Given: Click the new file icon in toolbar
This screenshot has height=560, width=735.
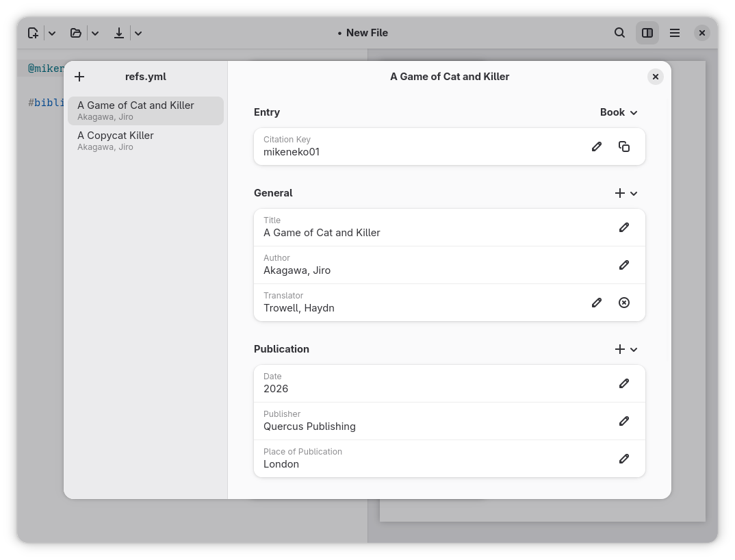Looking at the screenshot, I should coord(33,33).
